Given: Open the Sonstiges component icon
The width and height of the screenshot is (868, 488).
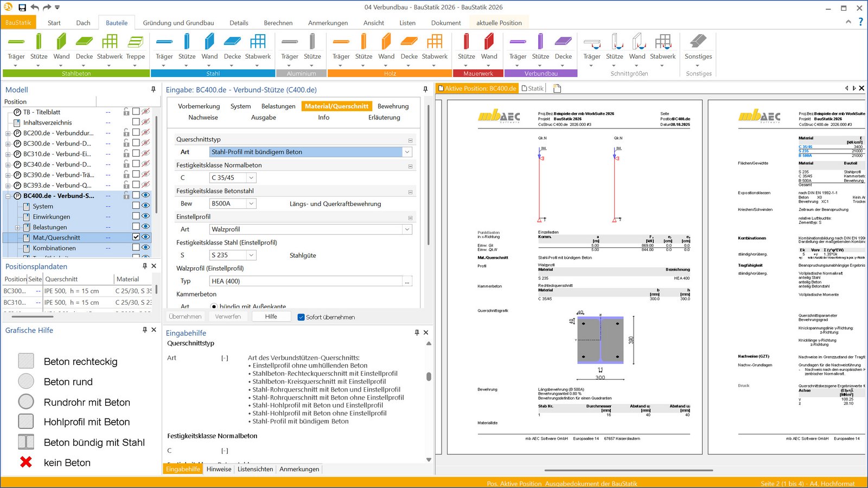Looking at the screenshot, I should point(698,42).
